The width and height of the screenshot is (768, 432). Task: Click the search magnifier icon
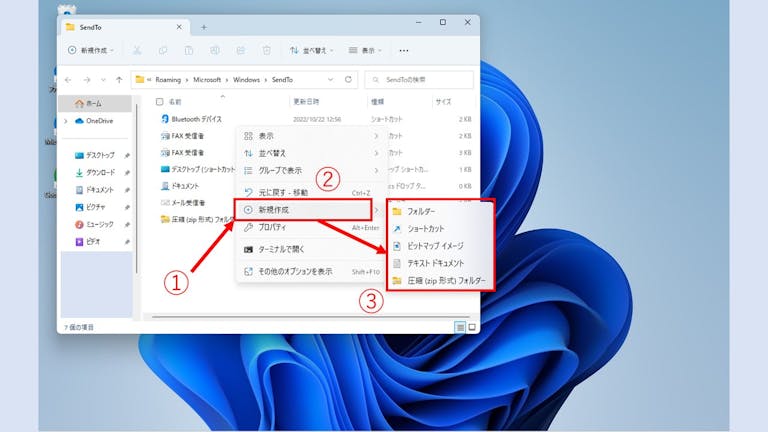376,80
